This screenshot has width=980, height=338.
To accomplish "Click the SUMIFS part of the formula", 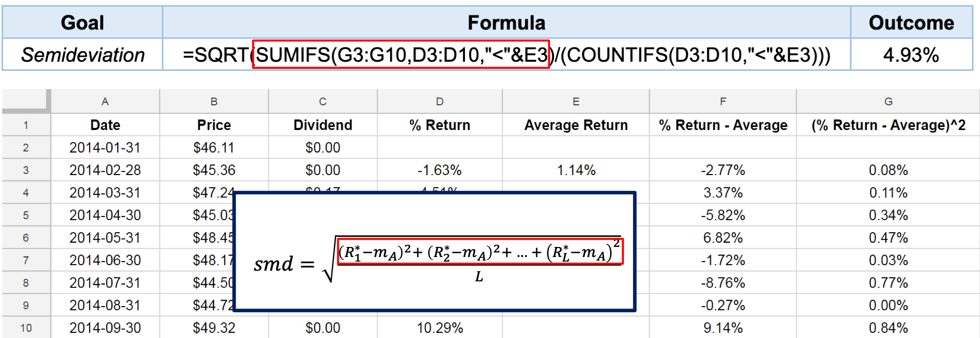I will pyautogui.click(x=401, y=55).
